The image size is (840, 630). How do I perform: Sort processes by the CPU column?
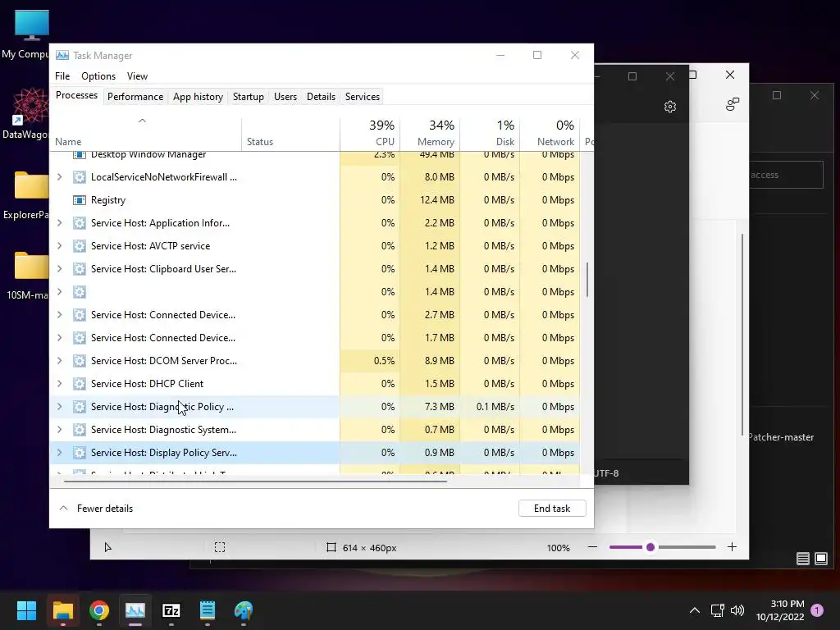[370, 133]
